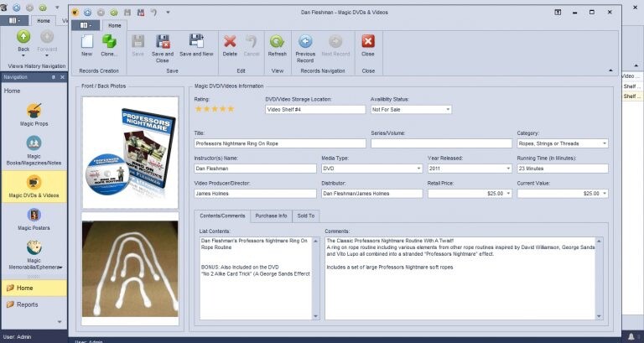Expand the Media Type dropdown
Screen dimensions: 644x343
point(418,169)
